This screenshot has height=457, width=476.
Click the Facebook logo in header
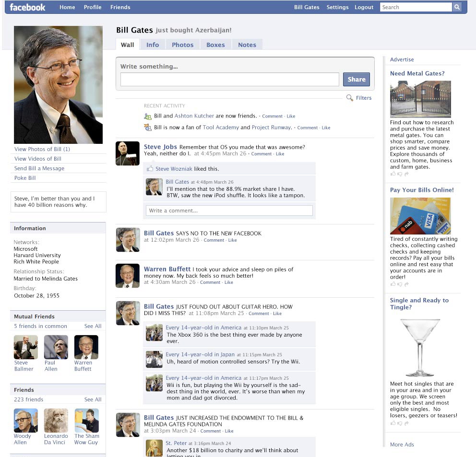point(27,7)
